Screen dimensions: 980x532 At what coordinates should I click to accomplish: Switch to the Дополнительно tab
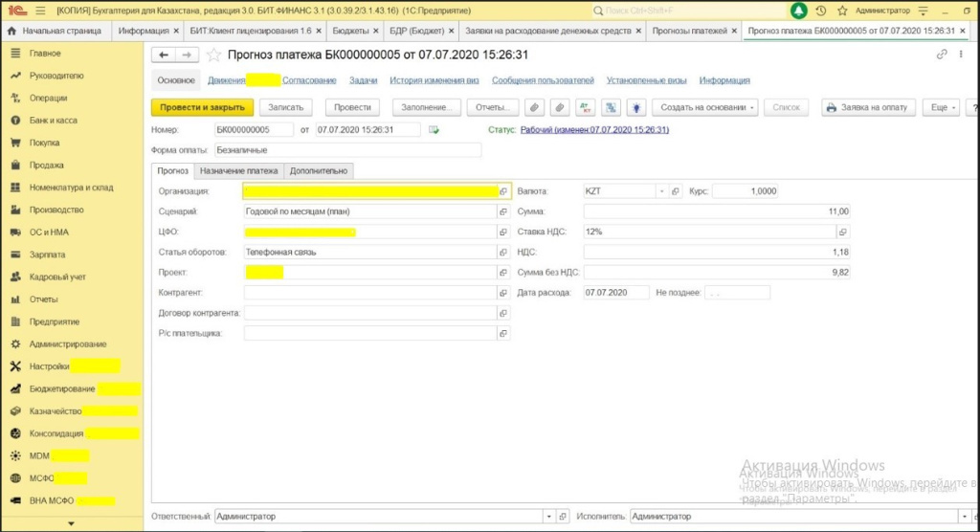pyautogui.click(x=320, y=171)
